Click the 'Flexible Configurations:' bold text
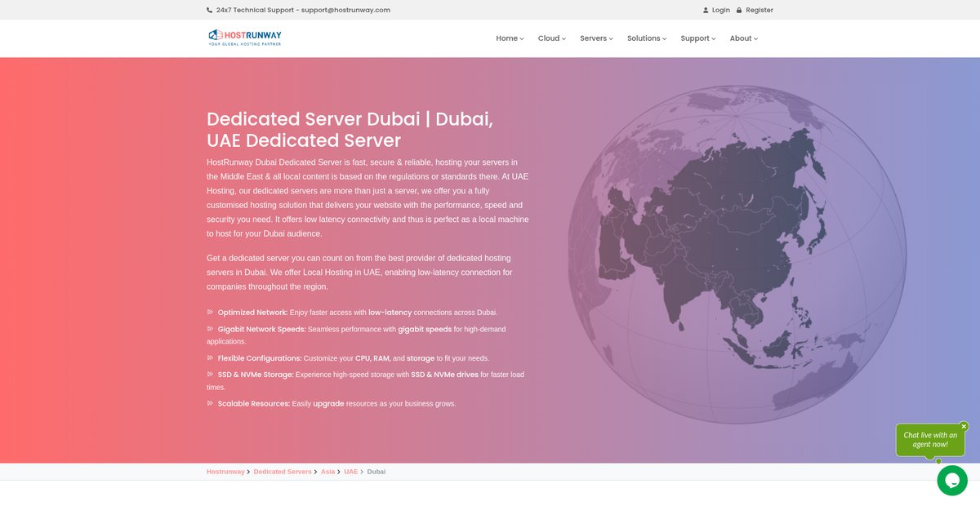The image size is (980, 506). [260, 358]
